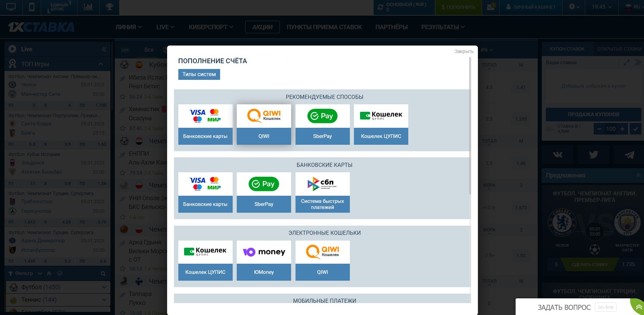Click balance refresh icon

pos(380,7)
